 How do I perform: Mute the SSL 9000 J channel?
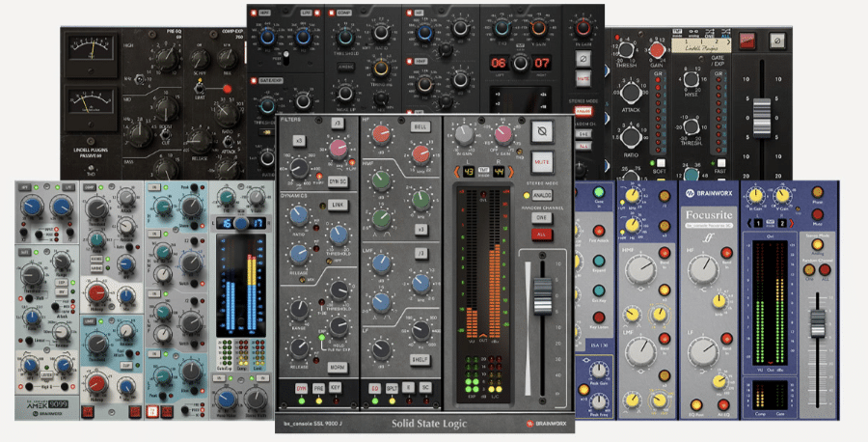(542, 162)
